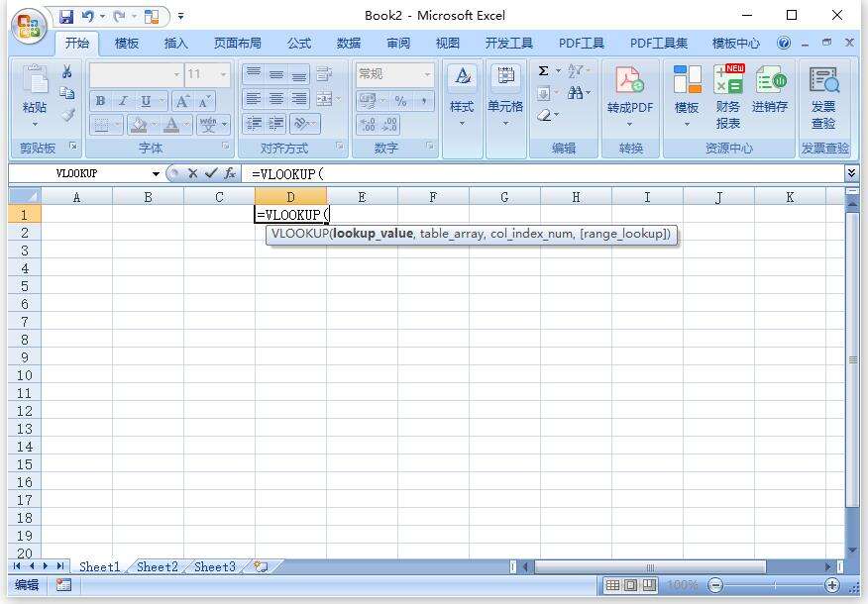The height and width of the screenshot is (604, 868).
Task: Click the Redo arrow icon
Action: (x=119, y=17)
